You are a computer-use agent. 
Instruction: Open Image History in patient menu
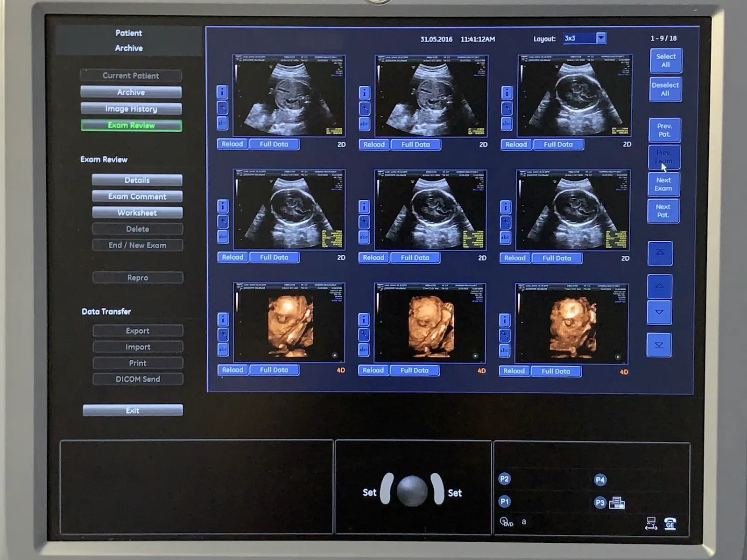131,109
